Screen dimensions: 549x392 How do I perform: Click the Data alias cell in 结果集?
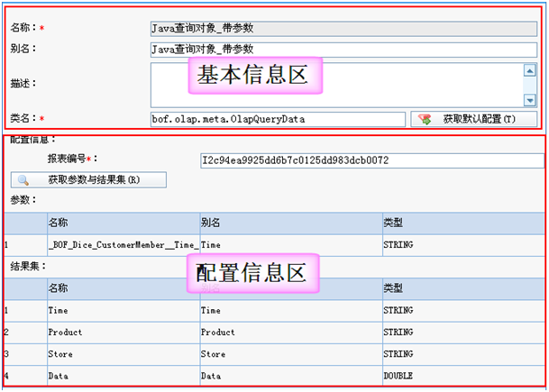pos(291,377)
